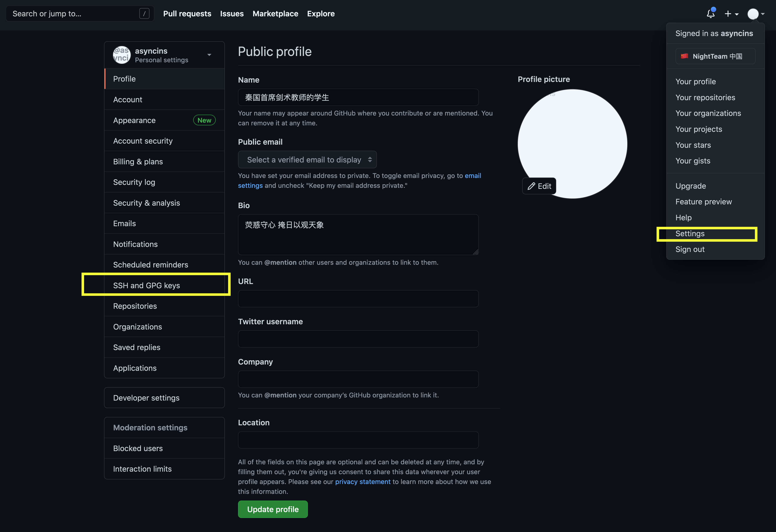Click the asyncins sidebar avatar
The height and width of the screenshot is (532, 776).
tap(122, 55)
